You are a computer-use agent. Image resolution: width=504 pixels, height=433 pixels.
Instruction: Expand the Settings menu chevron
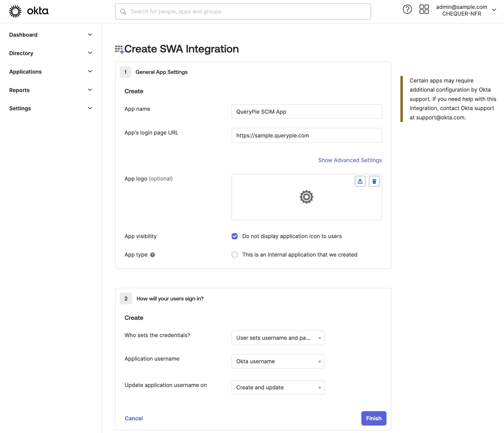tap(90, 108)
